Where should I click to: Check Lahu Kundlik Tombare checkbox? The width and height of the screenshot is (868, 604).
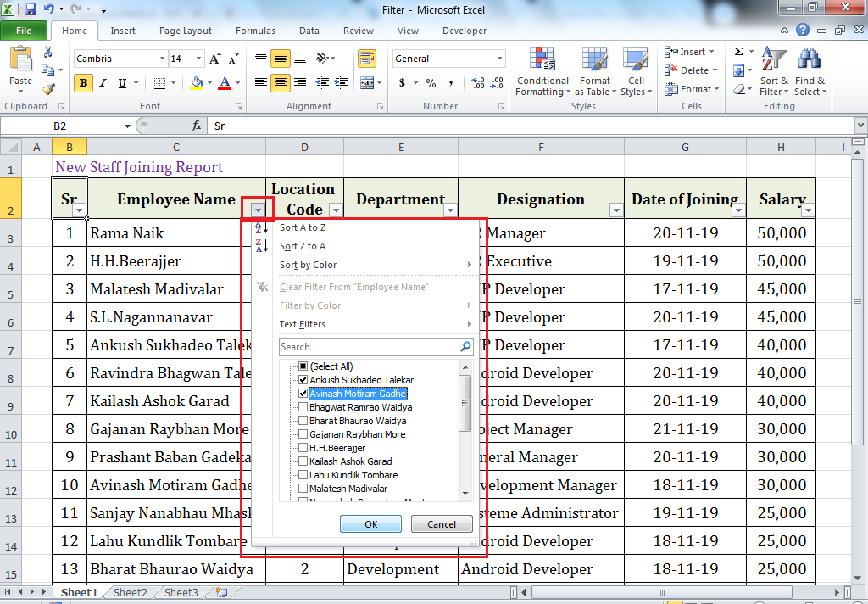pos(303,475)
